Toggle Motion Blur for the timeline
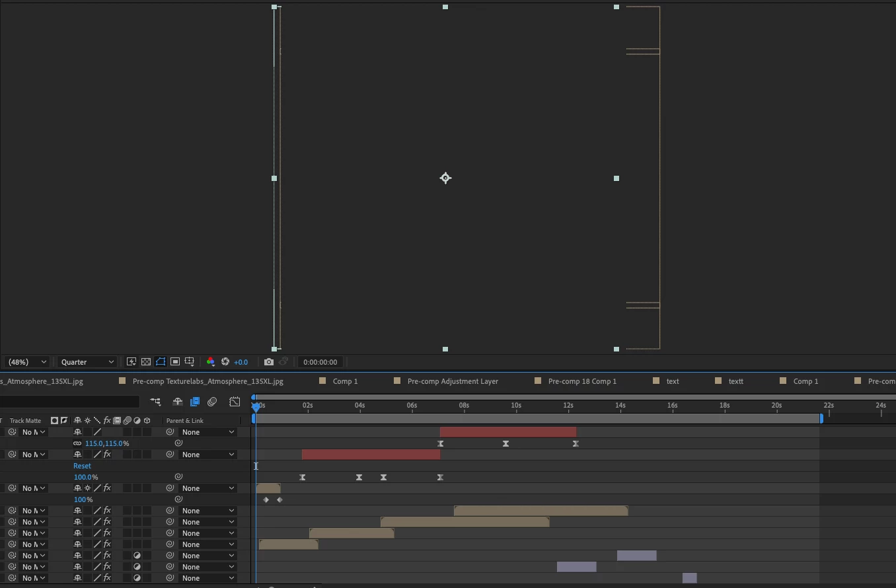Screen dimensions: 896x588 212,402
